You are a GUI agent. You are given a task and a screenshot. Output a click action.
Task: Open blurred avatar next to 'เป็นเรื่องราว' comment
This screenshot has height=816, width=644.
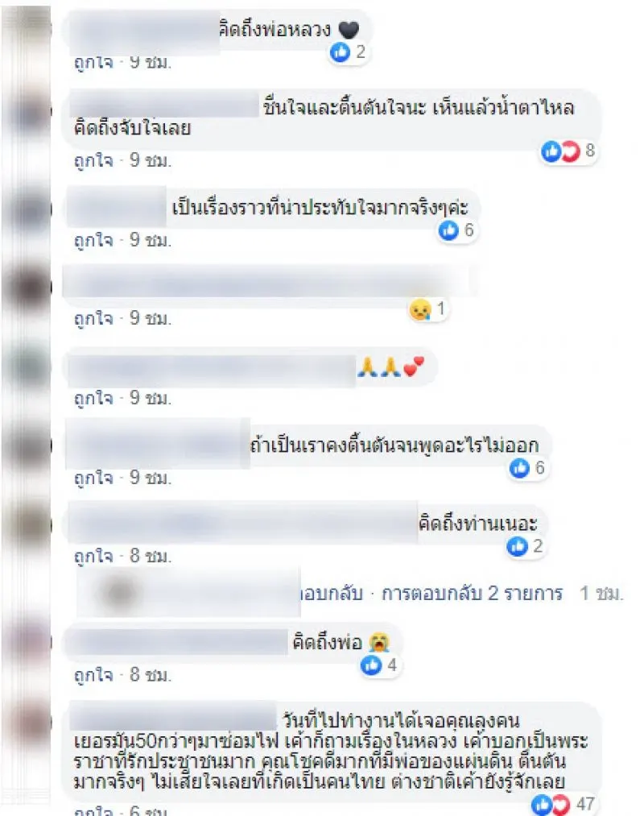[x=27, y=209]
